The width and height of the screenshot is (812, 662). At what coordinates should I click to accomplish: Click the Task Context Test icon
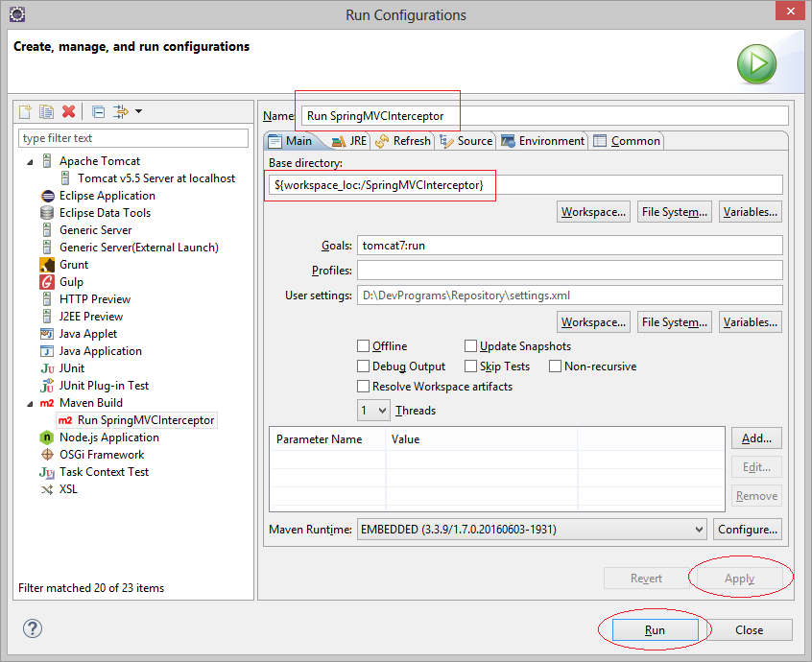[47, 472]
